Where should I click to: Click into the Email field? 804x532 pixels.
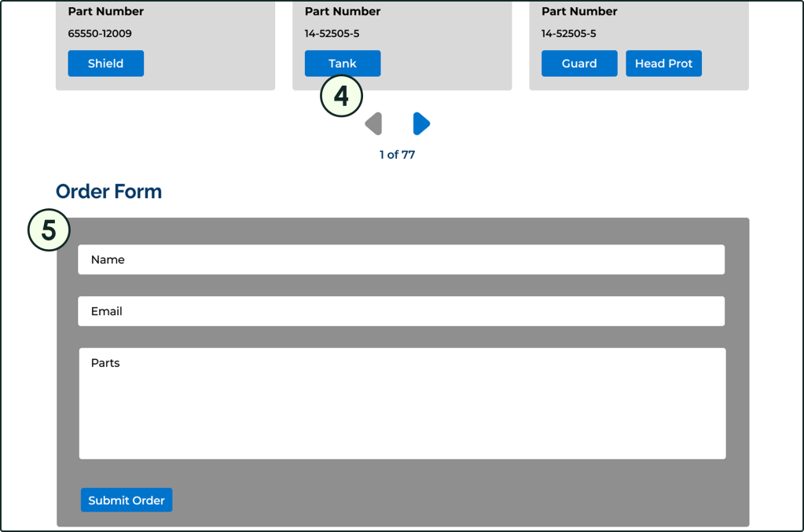[401, 311]
